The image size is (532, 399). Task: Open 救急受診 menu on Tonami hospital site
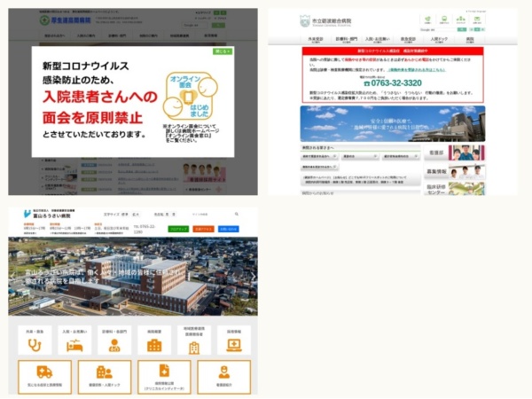click(x=408, y=40)
